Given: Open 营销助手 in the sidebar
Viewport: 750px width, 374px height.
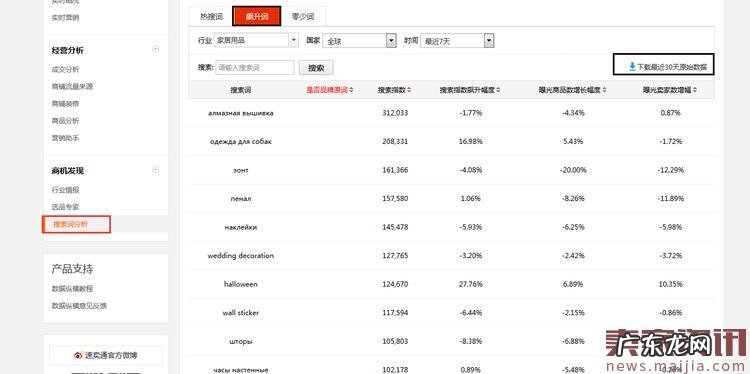Looking at the screenshot, I should tap(66, 138).
